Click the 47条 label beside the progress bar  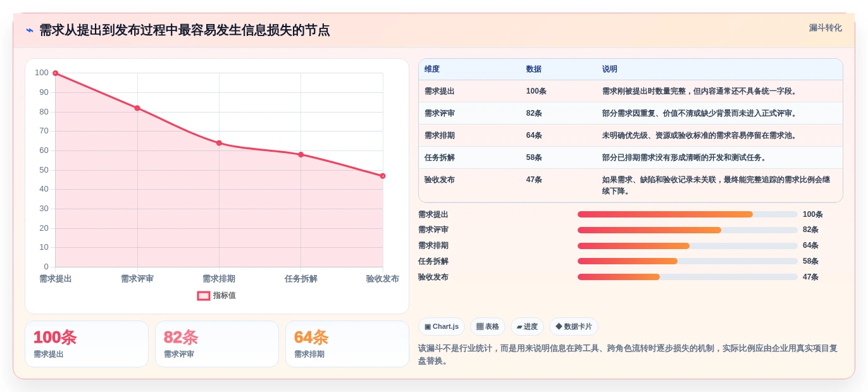[x=811, y=277]
